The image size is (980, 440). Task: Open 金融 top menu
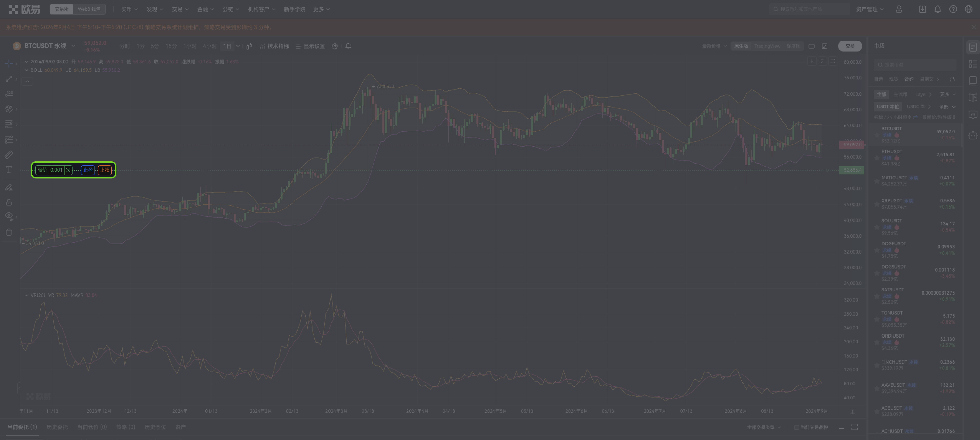click(205, 9)
